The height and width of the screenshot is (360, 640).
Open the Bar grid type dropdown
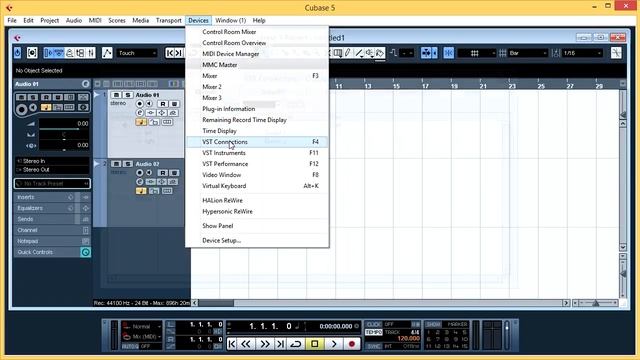coord(527,53)
